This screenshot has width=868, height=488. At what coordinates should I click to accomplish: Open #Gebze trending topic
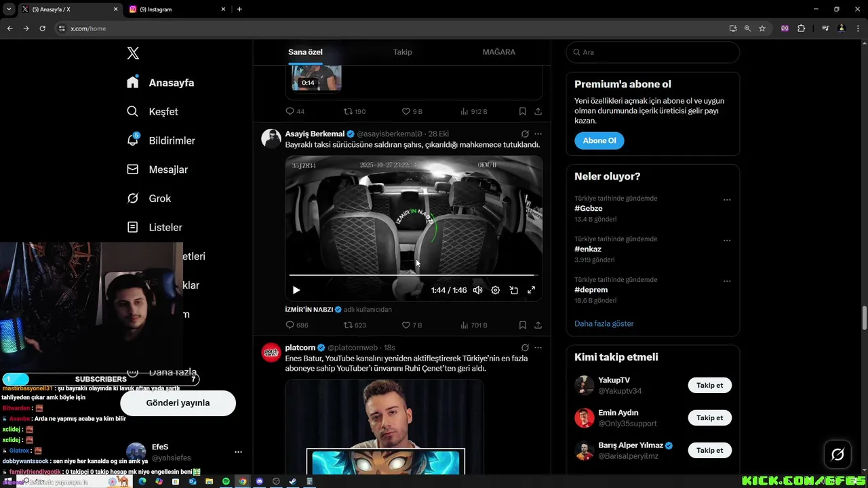coord(589,209)
